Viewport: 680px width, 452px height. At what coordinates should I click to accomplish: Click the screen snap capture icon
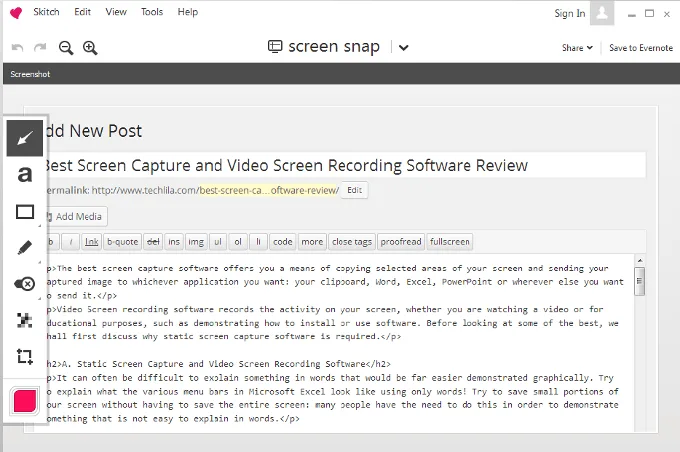point(275,46)
